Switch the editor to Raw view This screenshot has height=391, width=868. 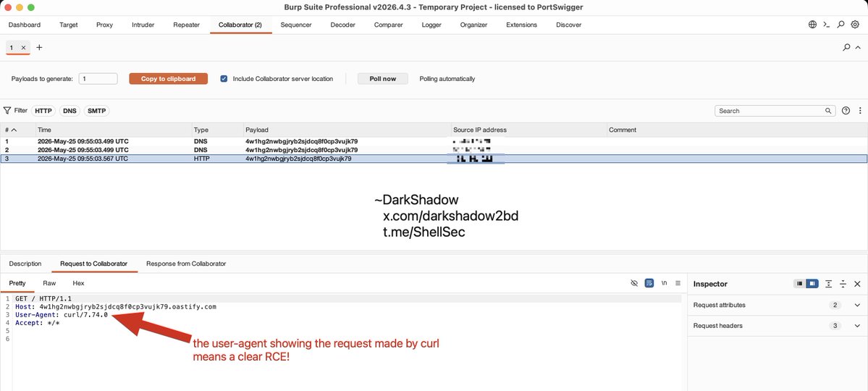click(49, 283)
